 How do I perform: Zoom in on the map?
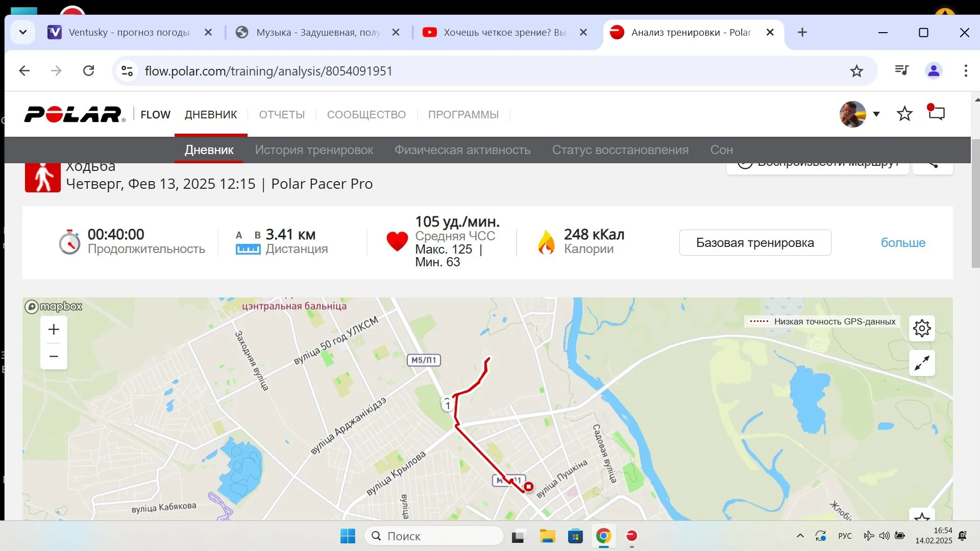tap(54, 330)
